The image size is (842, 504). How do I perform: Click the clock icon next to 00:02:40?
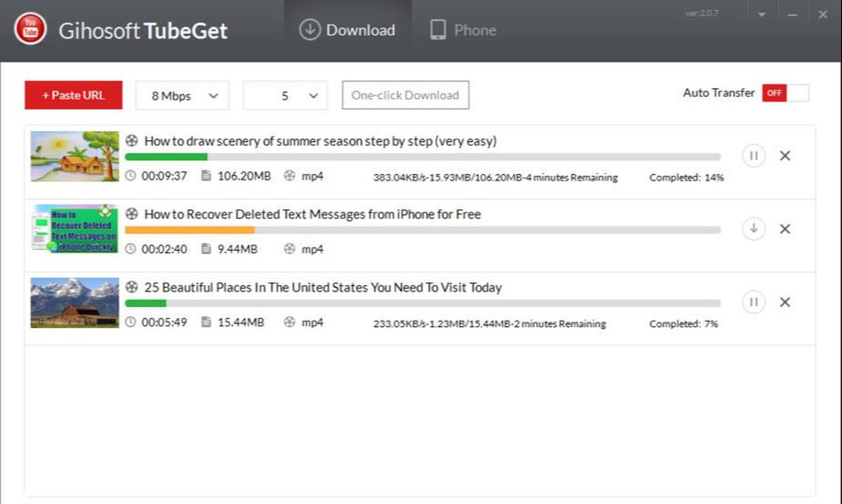[131, 249]
